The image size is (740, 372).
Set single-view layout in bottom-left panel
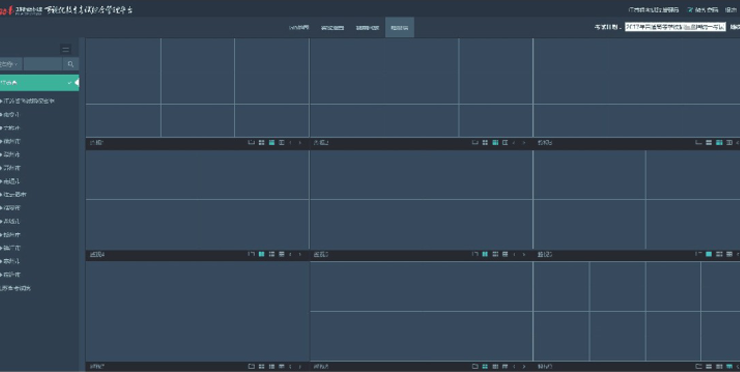point(251,366)
